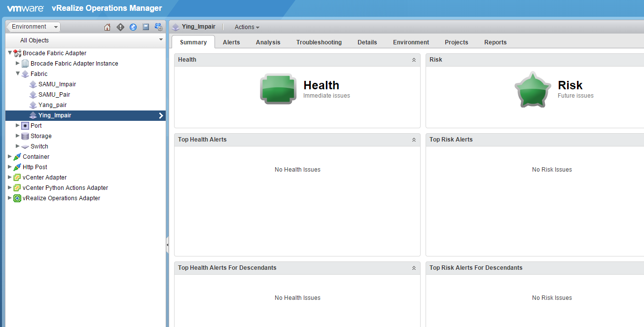
Task: Collapse the left panel with the splitter arrow
Action: [167, 244]
